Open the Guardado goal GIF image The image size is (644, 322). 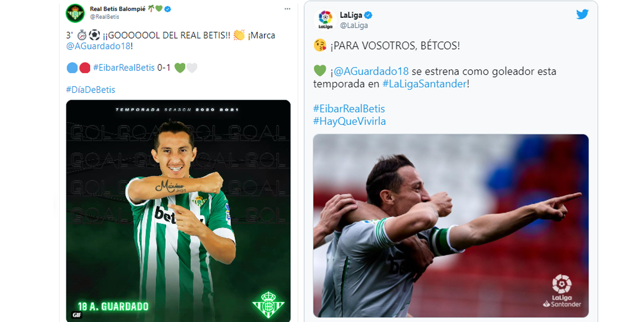click(178, 211)
